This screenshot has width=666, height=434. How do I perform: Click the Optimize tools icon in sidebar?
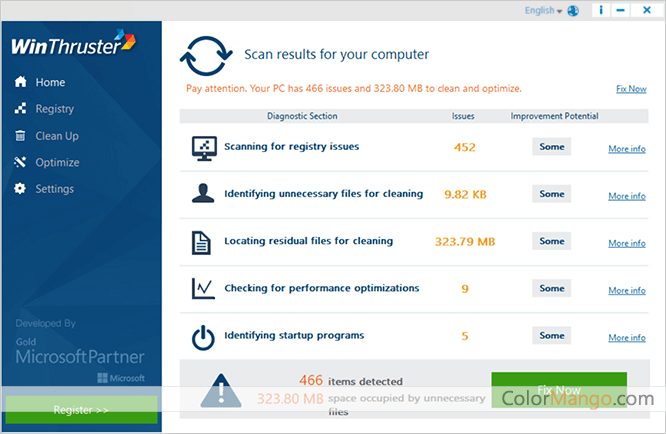click(20, 162)
